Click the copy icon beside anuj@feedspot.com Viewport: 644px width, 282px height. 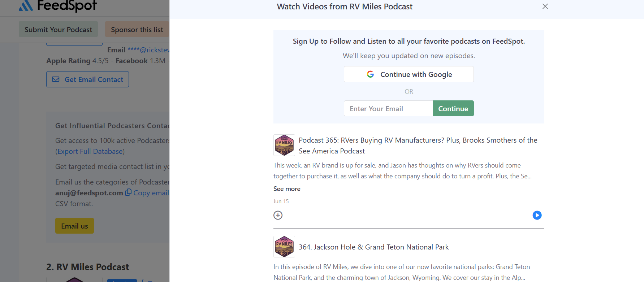point(128,192)
